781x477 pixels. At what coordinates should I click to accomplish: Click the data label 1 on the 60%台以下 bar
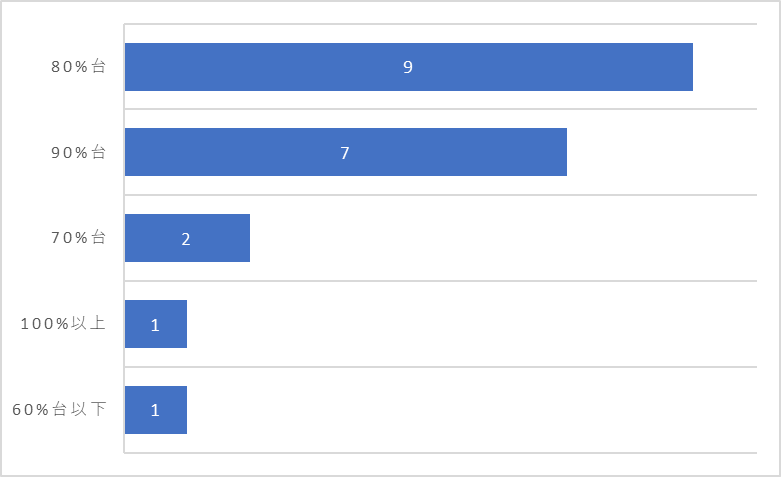(x=155, y=410)
